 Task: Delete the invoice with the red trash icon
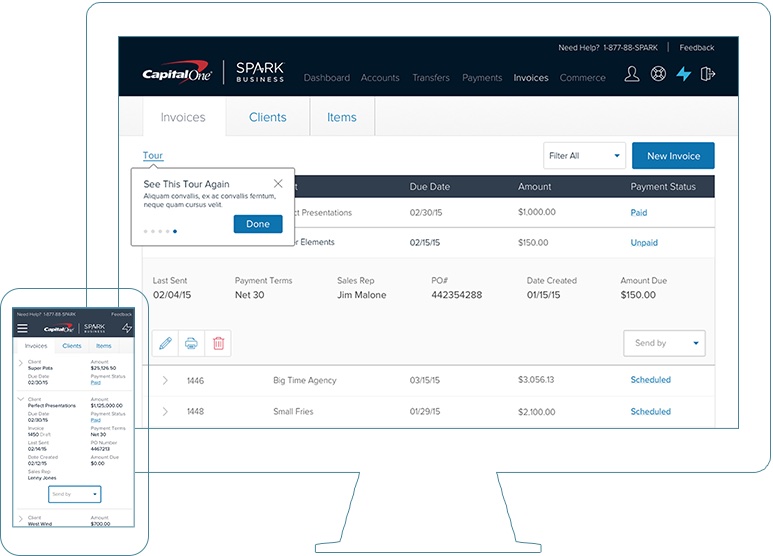[x=218, y=343]
